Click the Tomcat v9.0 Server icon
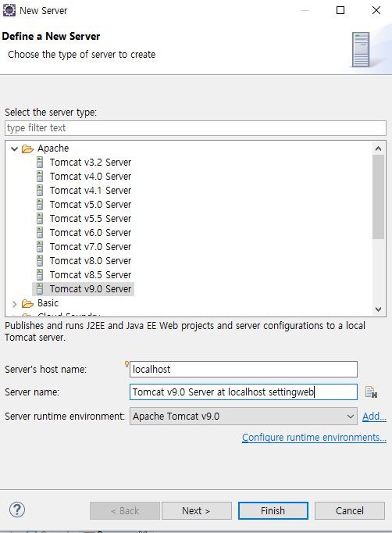 40,288
